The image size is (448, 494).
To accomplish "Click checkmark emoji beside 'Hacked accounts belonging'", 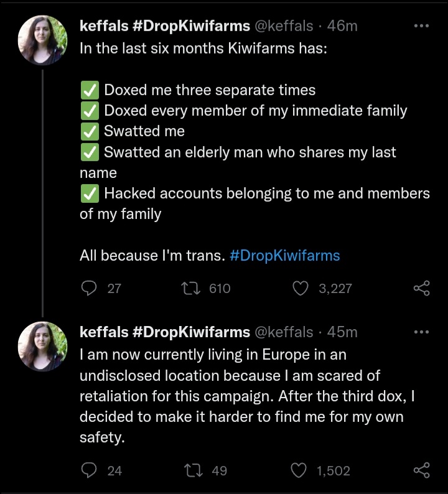I will coord(90,193).
